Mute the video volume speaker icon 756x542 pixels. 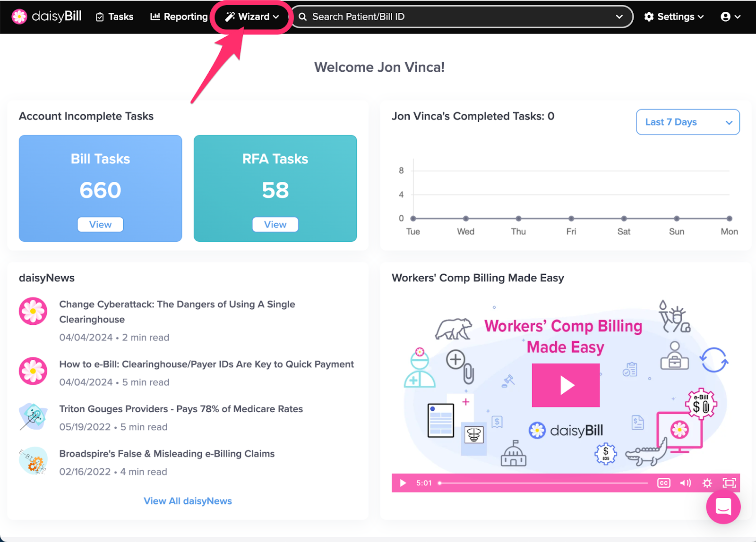(685, 483)
